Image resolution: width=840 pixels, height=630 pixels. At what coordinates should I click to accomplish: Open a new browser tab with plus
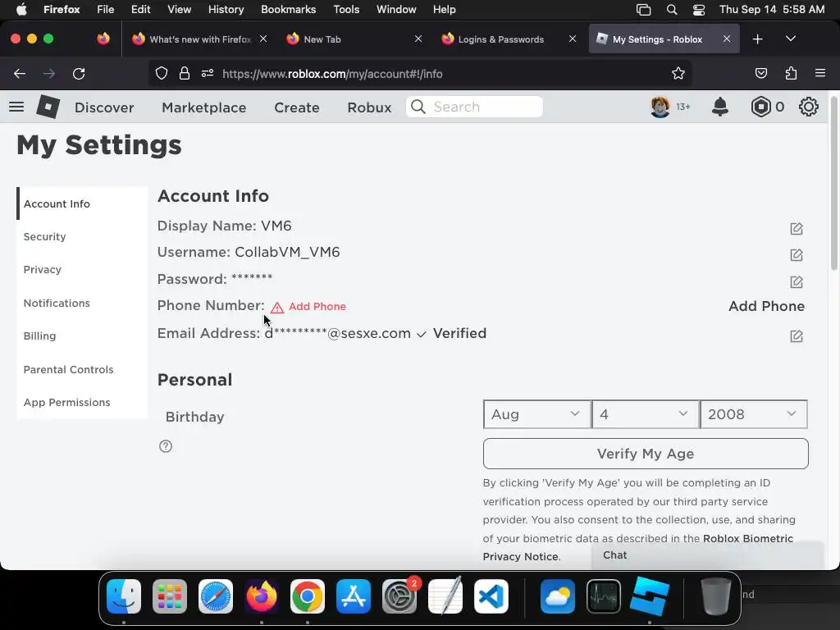click(757, 39)
